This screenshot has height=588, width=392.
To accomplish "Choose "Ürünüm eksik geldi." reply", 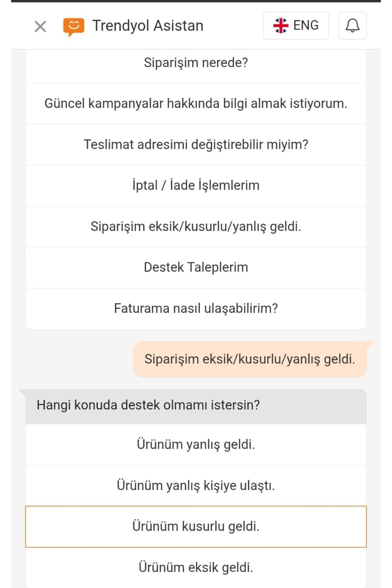I will coord(196,567).
